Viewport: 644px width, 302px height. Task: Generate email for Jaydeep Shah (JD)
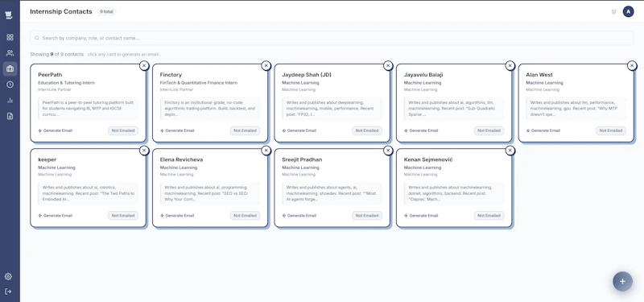(299, 130)
